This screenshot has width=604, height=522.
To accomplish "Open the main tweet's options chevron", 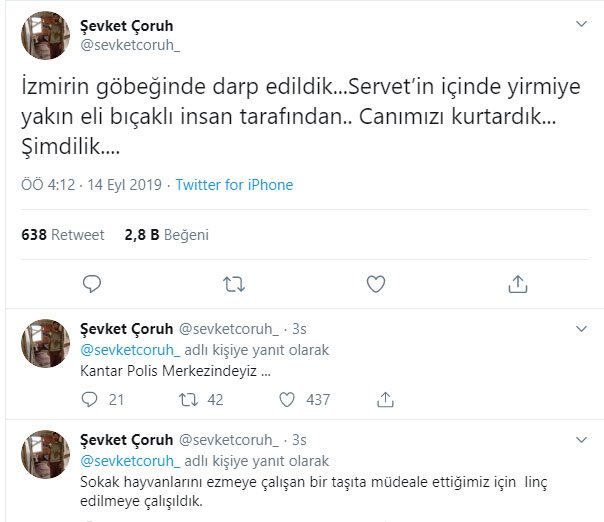I will pyautogui.click(x=581, y=24).
